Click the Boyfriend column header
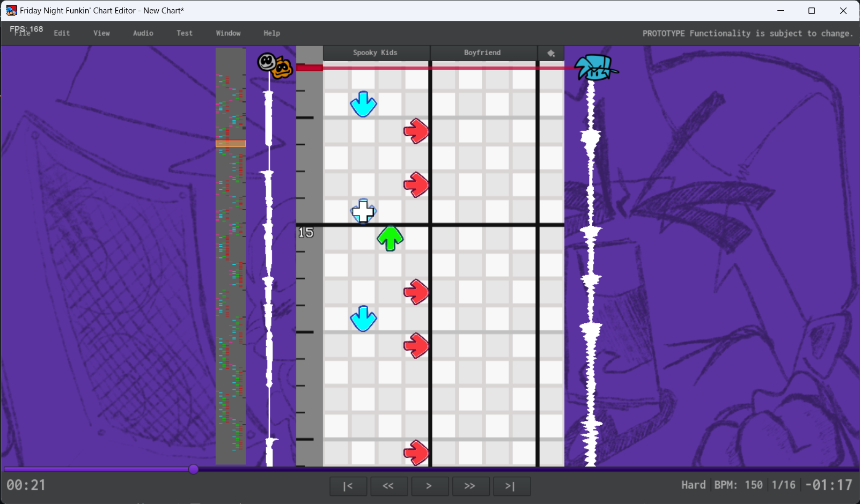Screen dimensions: 860x504 tap(482, 53)
